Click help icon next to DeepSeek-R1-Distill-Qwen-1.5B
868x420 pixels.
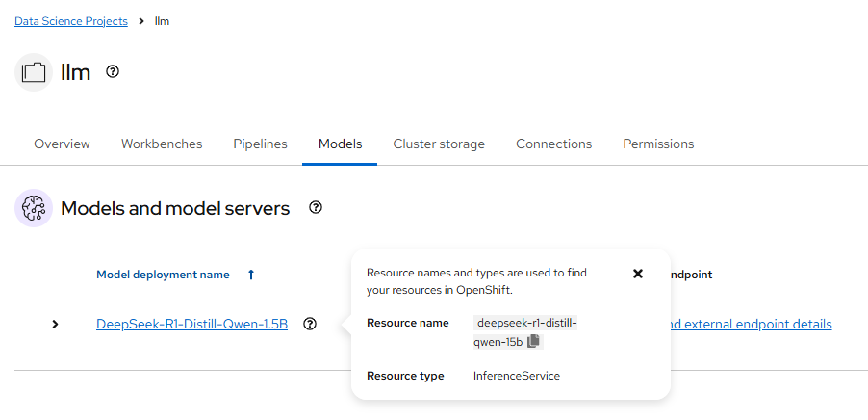310,324
